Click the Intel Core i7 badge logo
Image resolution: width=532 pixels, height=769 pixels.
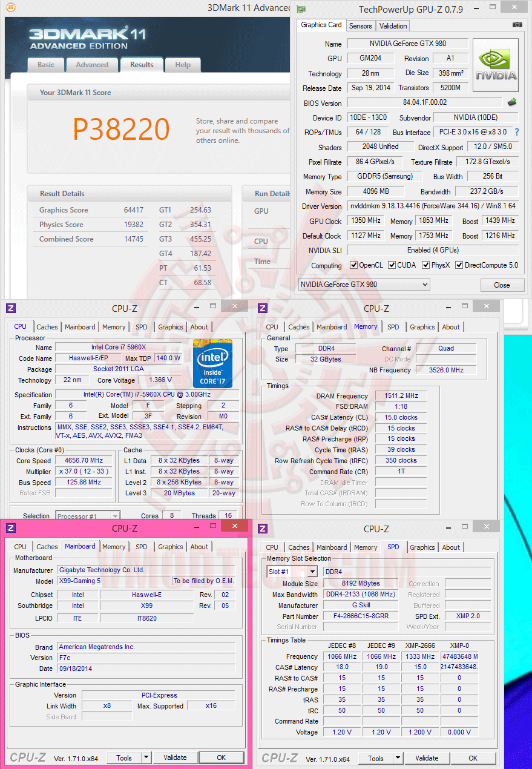click(212, 363)
